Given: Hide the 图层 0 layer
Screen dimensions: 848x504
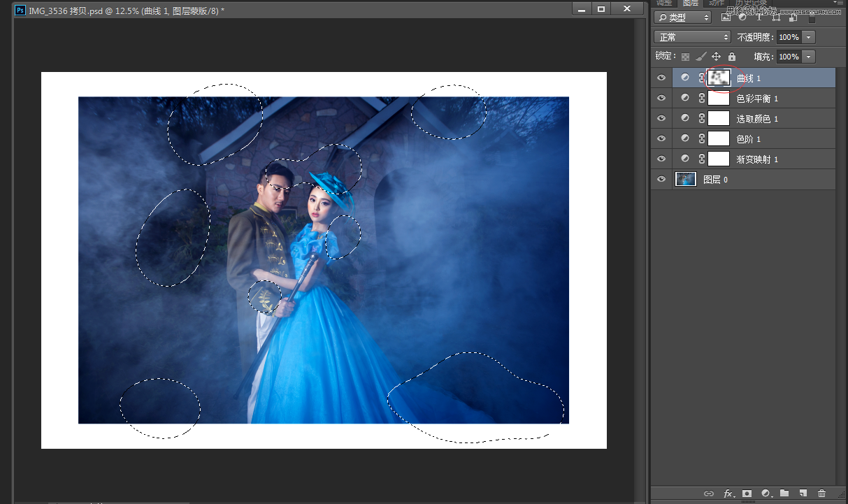Looking at the screenshot, I should click(661, 180).
